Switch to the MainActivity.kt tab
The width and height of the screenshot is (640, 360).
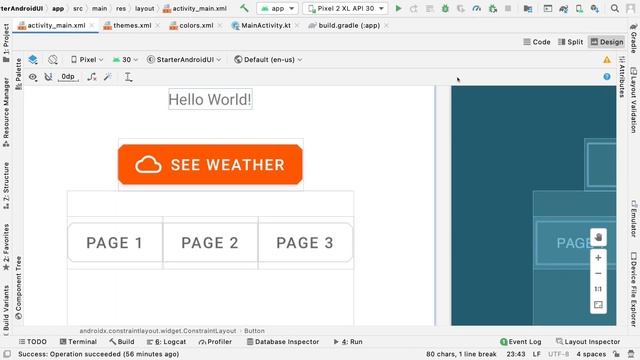[x=265, y=25]
